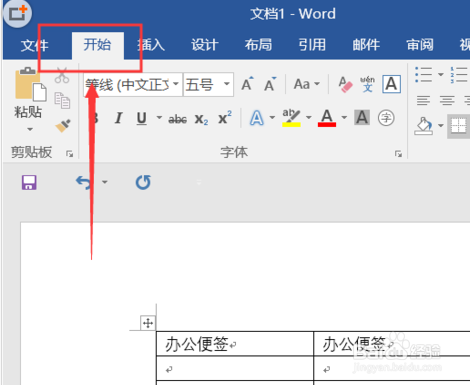Click inside the font name box
The width and height of the screenshot is (470, 385).
(x=127, y=85)
